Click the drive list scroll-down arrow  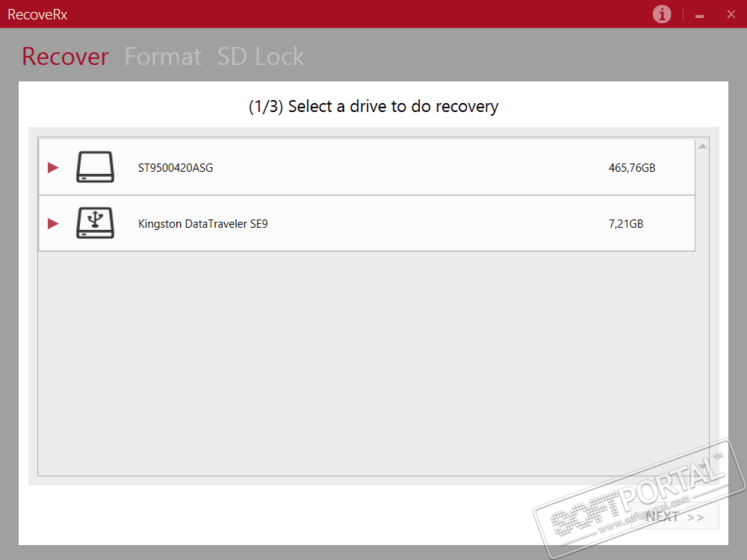pyautogui.click(x=702, y=467)
